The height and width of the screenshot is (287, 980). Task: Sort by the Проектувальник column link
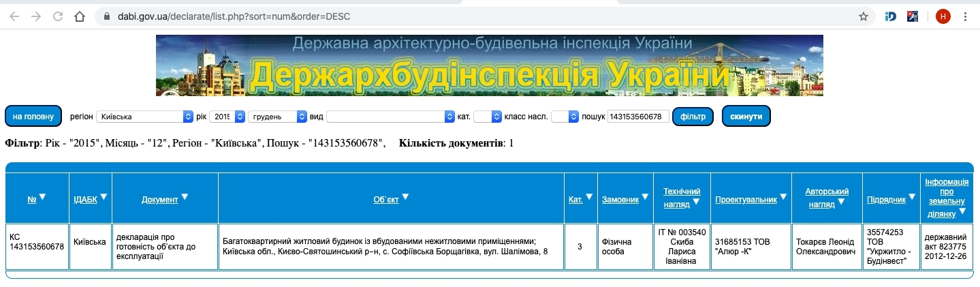pos(746,200)
